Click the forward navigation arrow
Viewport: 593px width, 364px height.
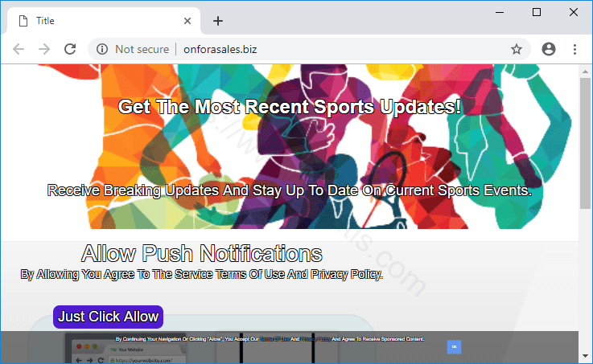44,49
